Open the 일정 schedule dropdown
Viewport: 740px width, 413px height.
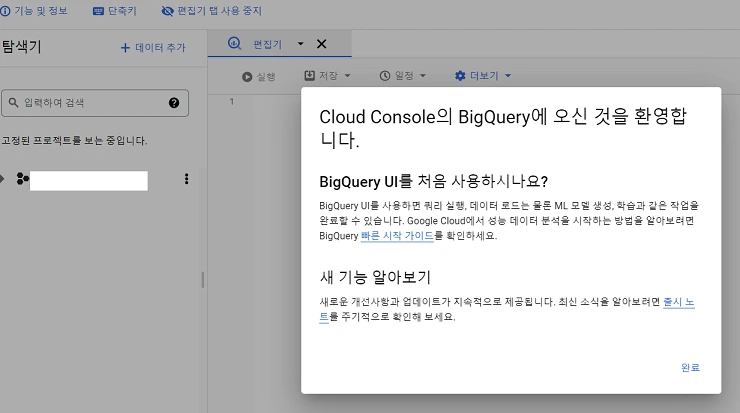tap(403, 76)
